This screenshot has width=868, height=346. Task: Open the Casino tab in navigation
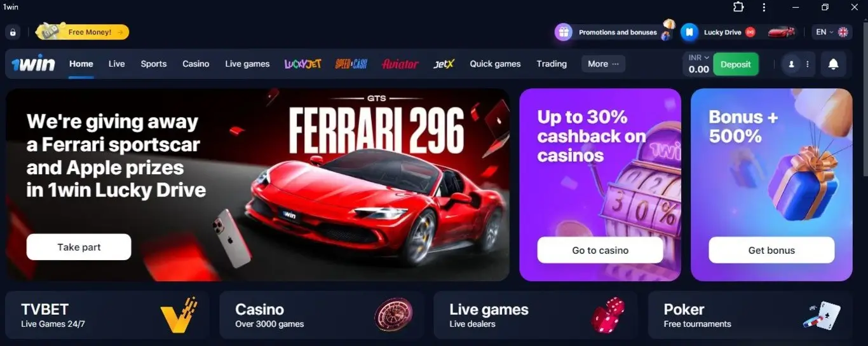(196, 64)
